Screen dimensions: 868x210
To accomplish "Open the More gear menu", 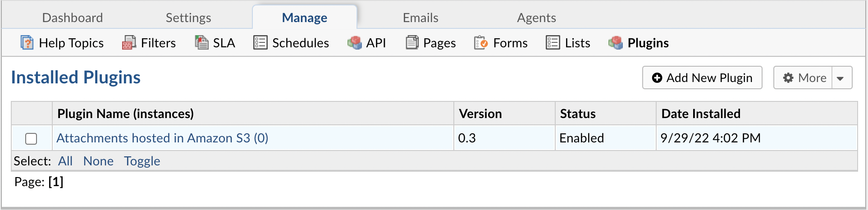I will [804, 78].
